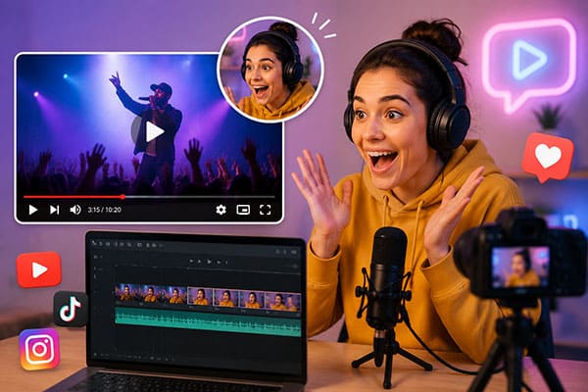Click the large center play overlay

click(151, 131)
